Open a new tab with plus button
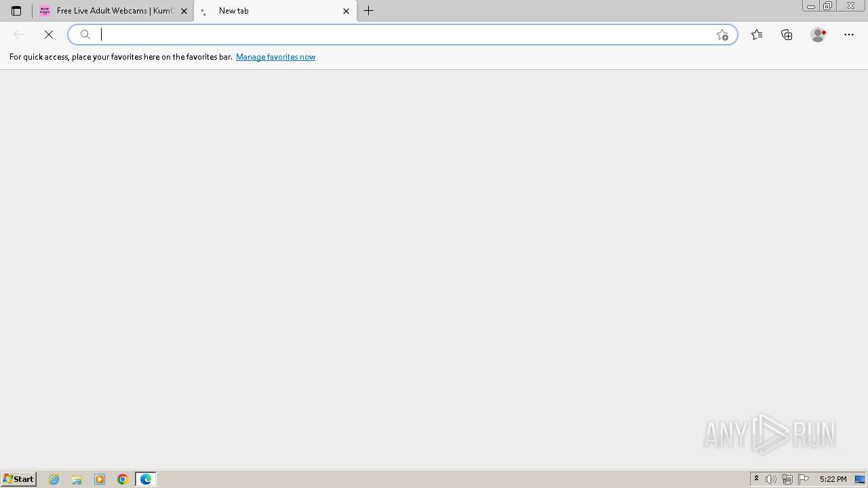The width and height of the screenshot is (868, 488). coord(369,11)
